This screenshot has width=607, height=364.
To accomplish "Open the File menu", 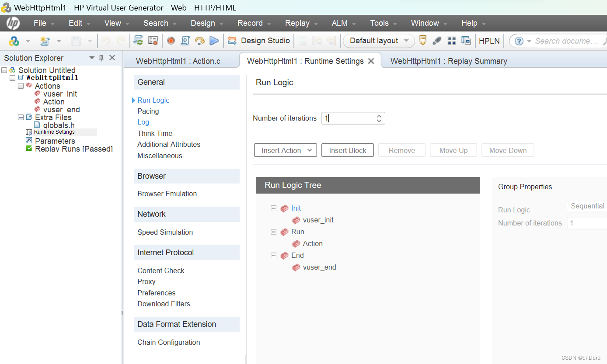I will coord(44,23).
